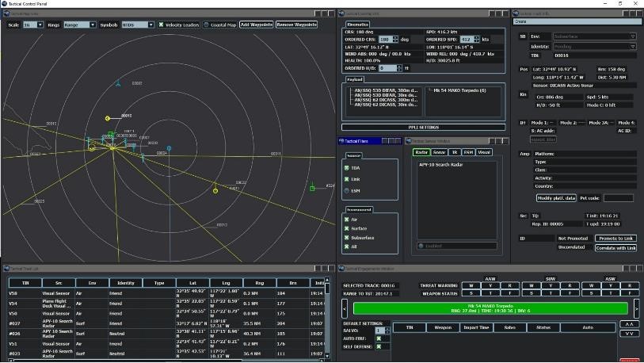Switch to the Sonar sensor tab
Screen dimensions: 644x363
(x=439, y=152)
